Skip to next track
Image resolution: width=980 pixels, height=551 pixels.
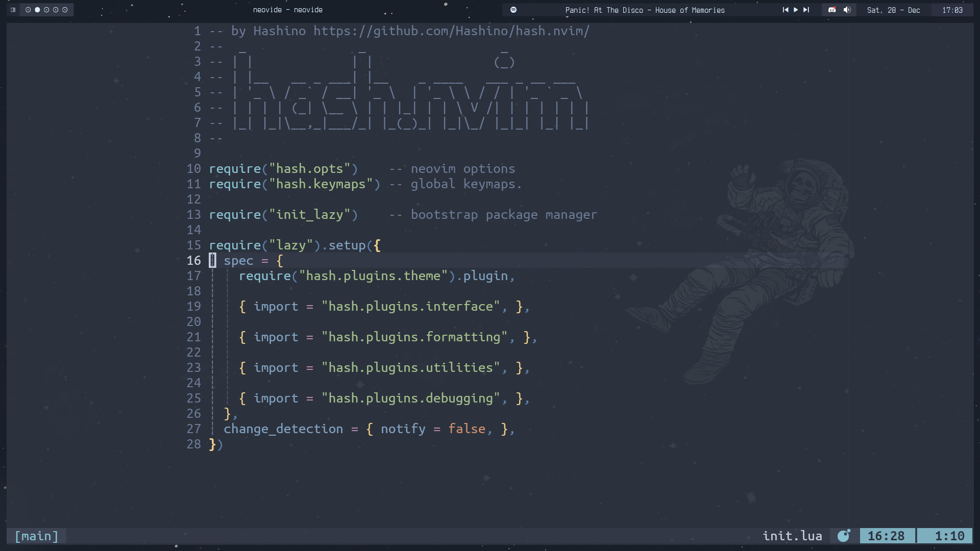coord(806,10)
